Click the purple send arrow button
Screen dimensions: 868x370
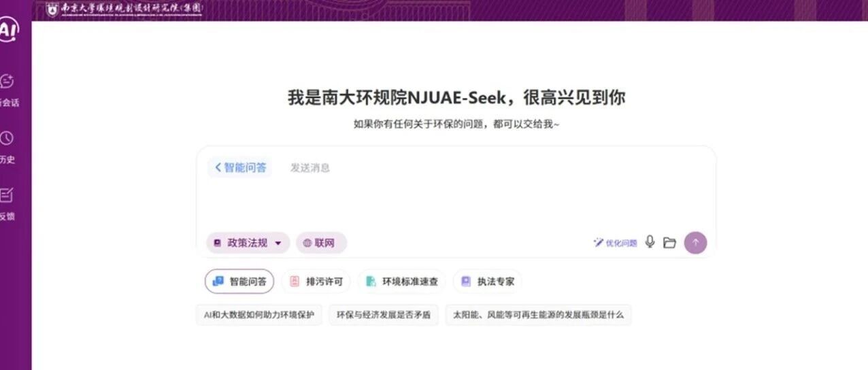[x=695, y=243]
